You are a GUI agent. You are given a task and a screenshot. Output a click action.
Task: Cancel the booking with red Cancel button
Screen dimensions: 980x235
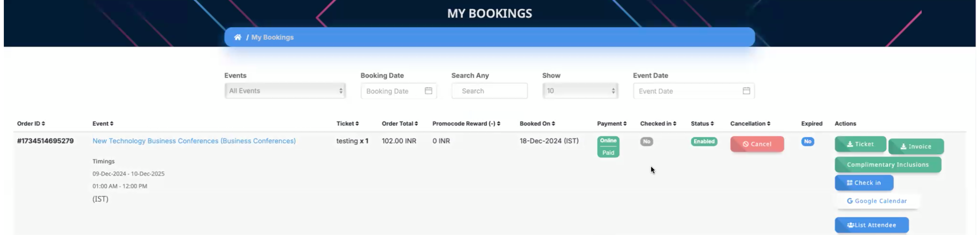pyautogui.click(x=757, y=144)
